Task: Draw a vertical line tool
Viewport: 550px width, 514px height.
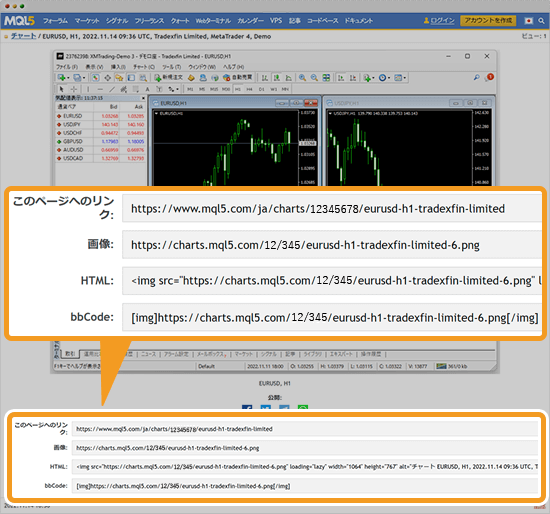Action: (88, 89)
